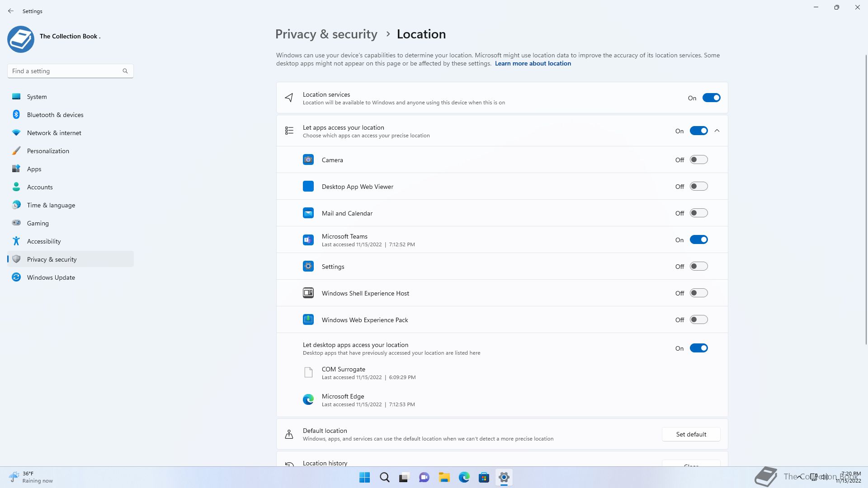Click the Mail and Calendar icon
This screenshot has width=868, height=488.
(308, 213)
